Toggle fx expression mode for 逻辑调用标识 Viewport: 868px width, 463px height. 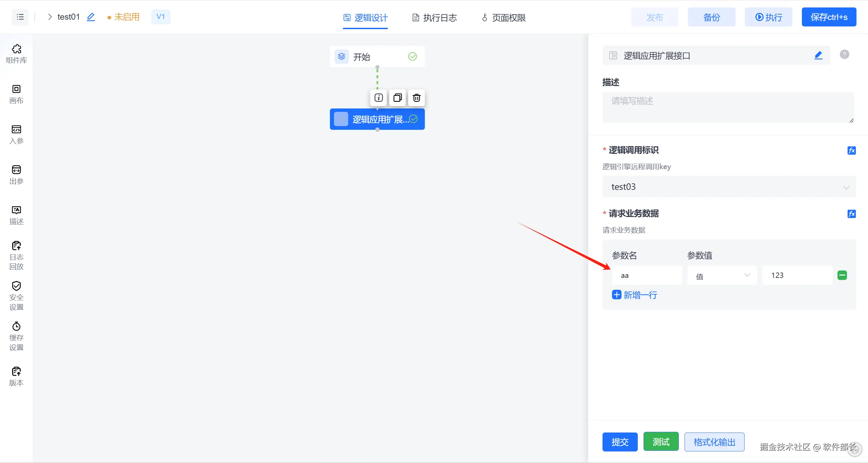tap(851, 150)
